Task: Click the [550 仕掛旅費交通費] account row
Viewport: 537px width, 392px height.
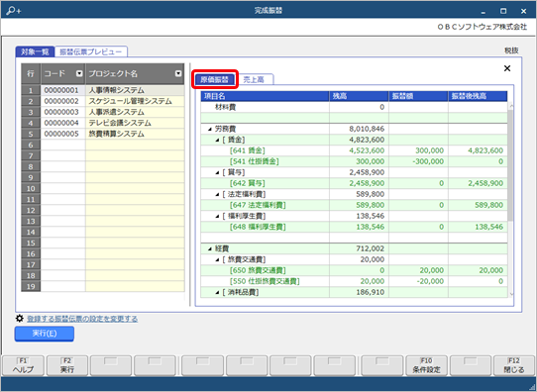Action: (354, 281)
